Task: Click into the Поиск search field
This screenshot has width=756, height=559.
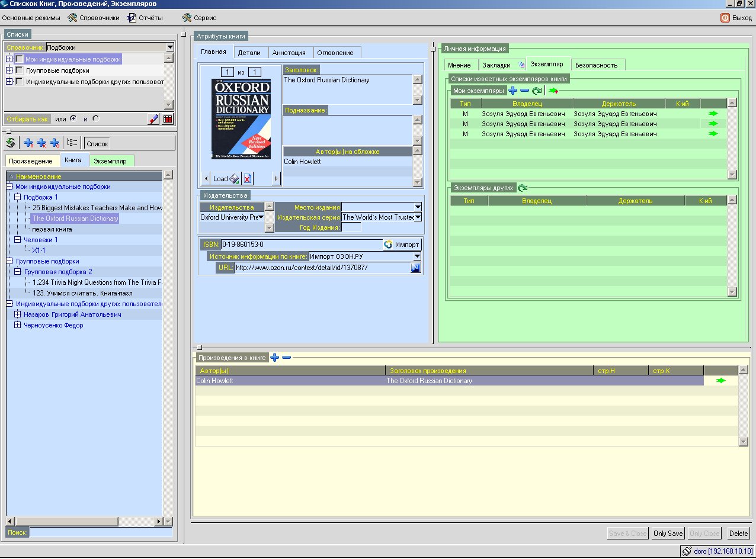Action: [101, 533]
